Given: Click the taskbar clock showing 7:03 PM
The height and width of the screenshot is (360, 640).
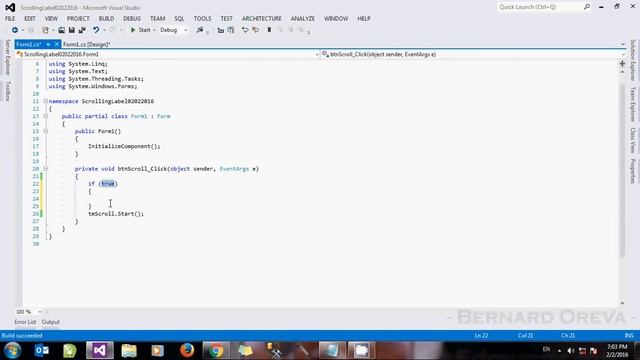Looking at the screenshot, I should pyautogui.click(x=617, y=351).
